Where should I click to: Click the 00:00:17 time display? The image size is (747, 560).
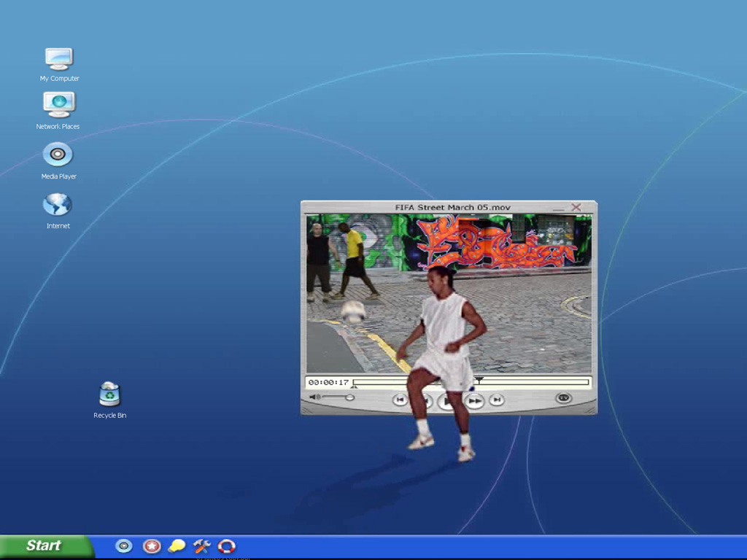point(329,382)
